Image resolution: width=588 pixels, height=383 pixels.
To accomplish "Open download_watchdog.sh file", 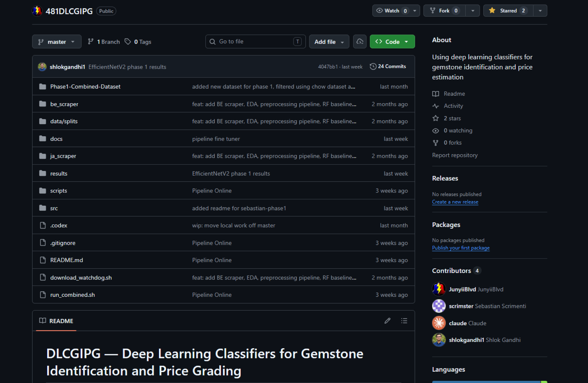I will pyautogui.click(x=81, y=278).
